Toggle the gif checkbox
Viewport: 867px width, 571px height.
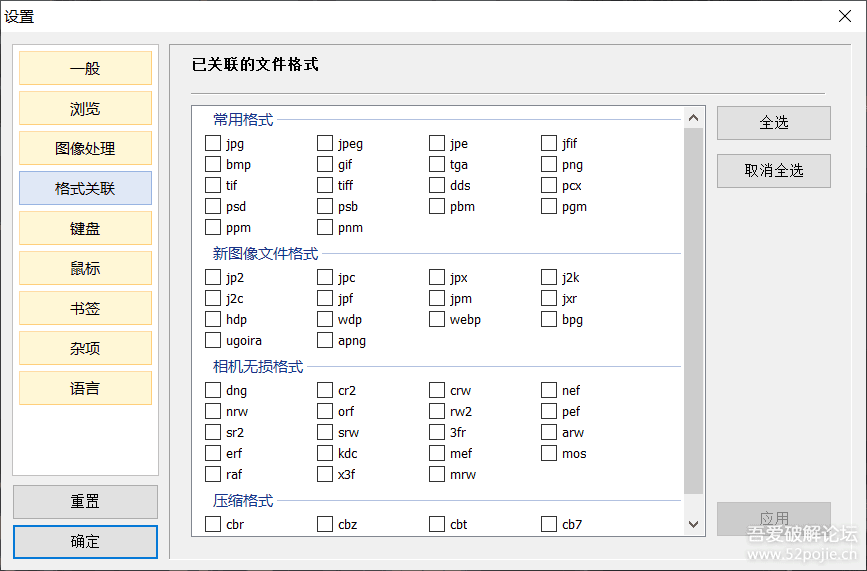coord(325,164)
